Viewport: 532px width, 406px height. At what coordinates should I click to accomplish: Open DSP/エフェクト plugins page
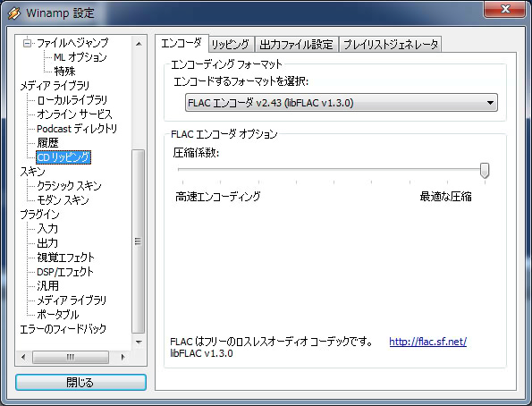(64, 272)
